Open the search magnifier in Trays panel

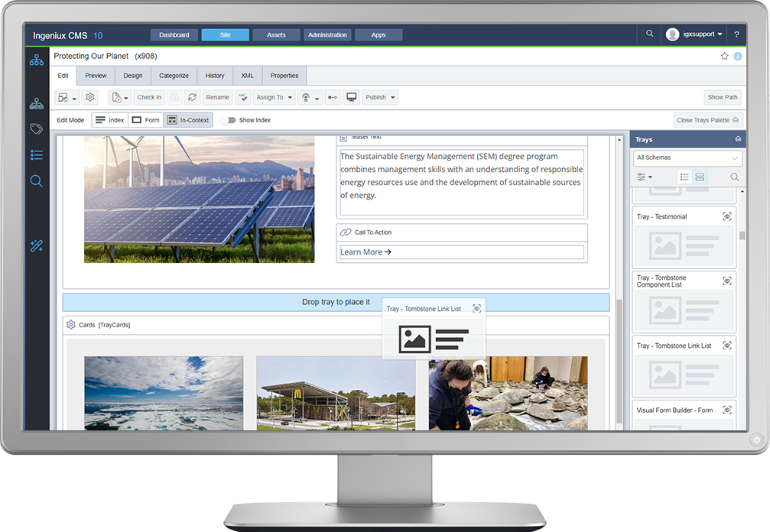733,177
